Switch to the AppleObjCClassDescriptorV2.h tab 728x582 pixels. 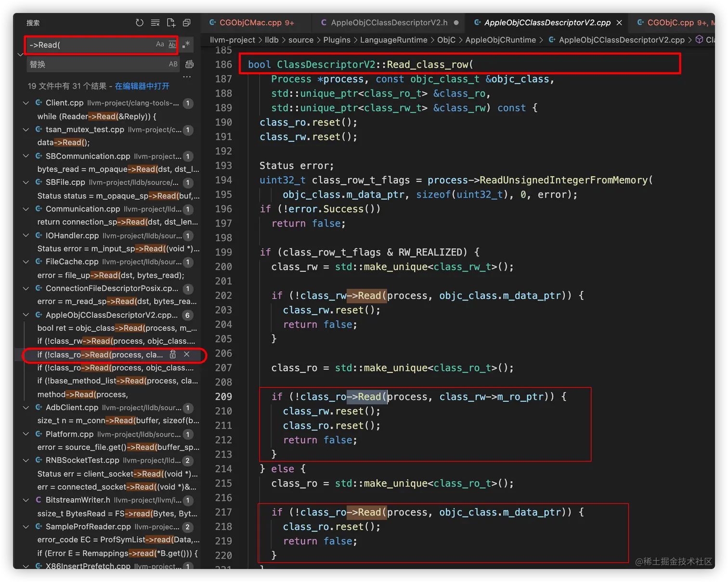click(390, 23)
